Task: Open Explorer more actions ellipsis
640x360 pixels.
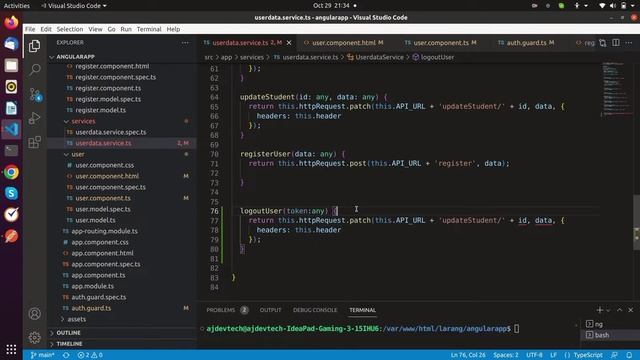Action: click(185, 42)
